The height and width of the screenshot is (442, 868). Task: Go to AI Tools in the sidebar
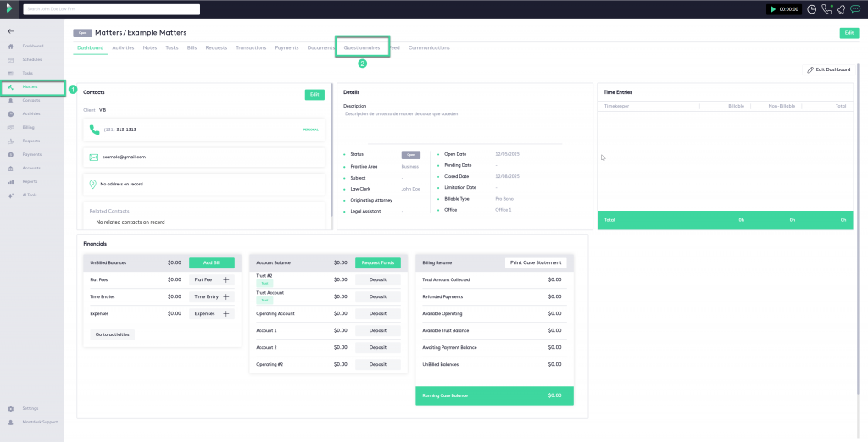tap(31, 195)
